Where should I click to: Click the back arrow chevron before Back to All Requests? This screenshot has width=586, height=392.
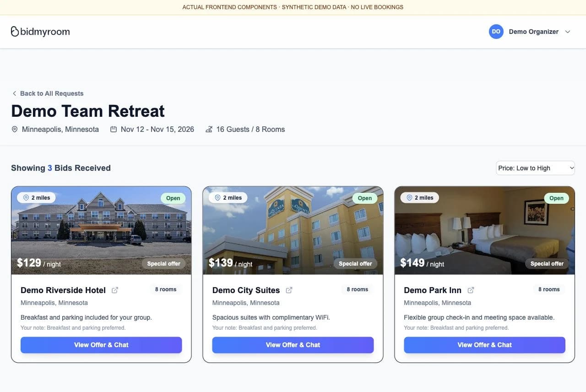tap(14, 93)
